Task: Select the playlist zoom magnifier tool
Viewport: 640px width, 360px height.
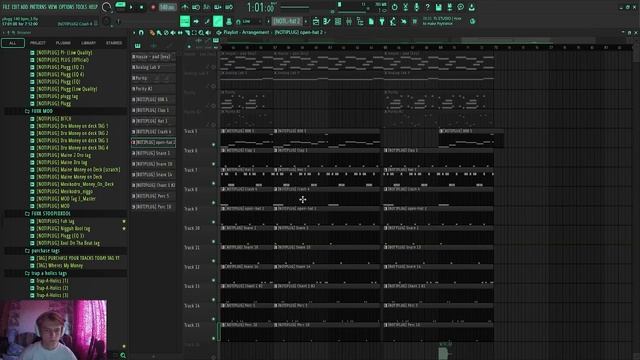Action: pyautogui.click(x=201, y=33)
